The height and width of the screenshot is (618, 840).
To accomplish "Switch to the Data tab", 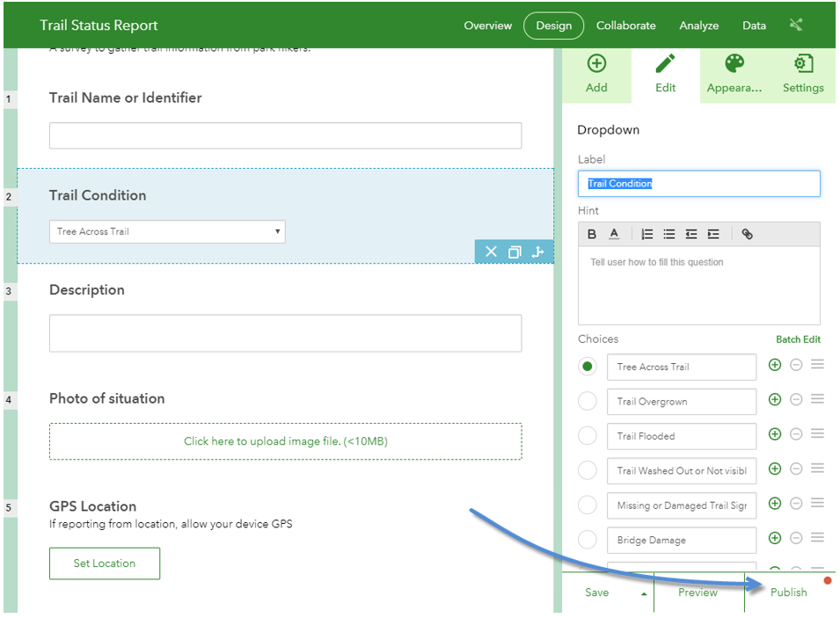I will 754,25.
